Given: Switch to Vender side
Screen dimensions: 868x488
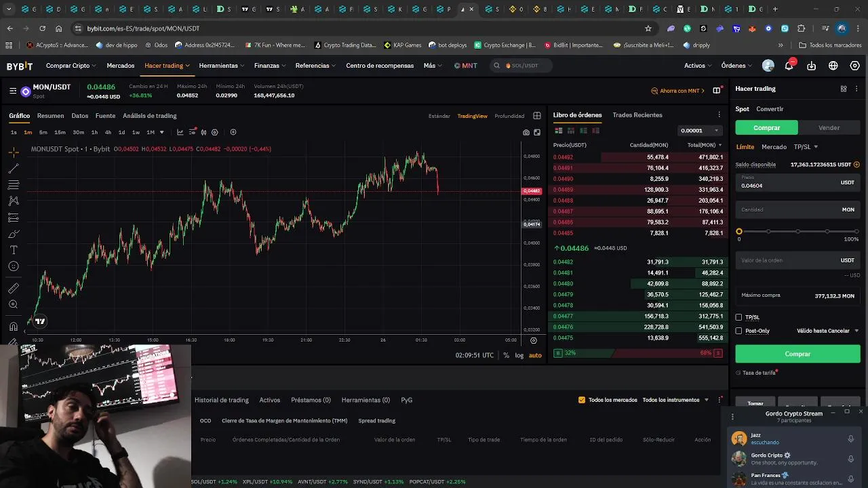Looking at the screenshot, I should coord(829,127).
